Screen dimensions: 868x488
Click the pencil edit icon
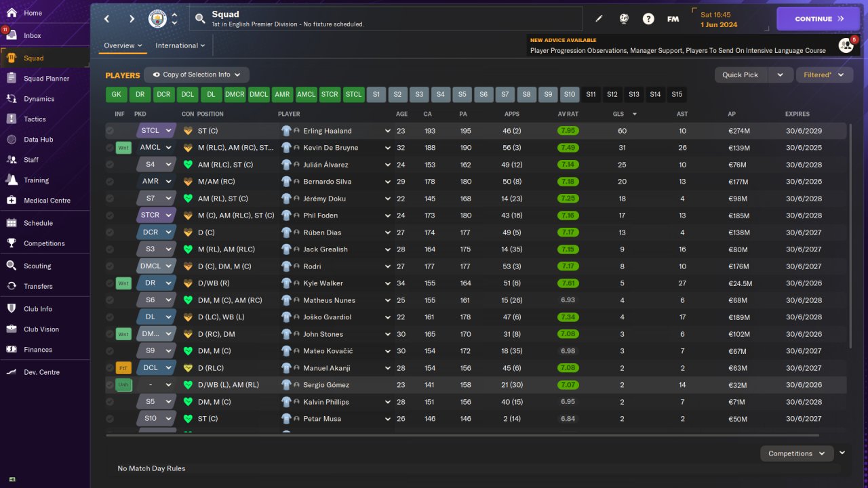599,19
